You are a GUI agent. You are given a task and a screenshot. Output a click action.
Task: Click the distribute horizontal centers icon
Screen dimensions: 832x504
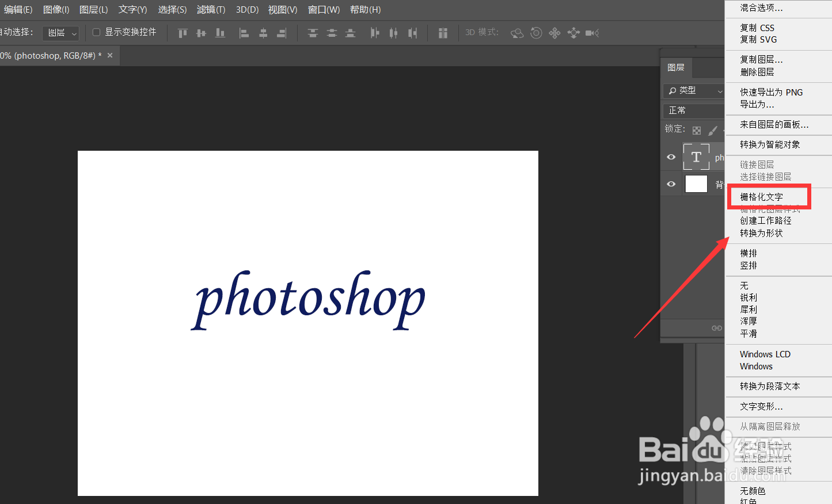click(x=393, y=33)
